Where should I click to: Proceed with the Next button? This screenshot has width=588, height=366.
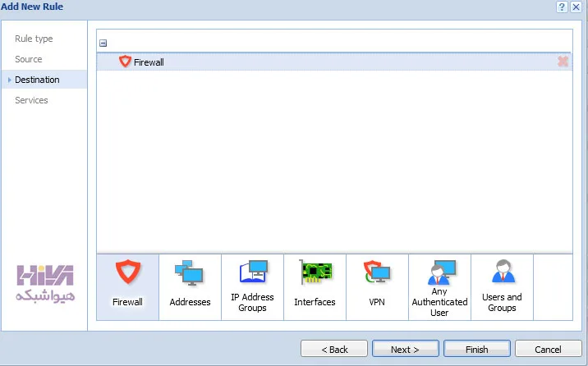click(x=406, y=349)
